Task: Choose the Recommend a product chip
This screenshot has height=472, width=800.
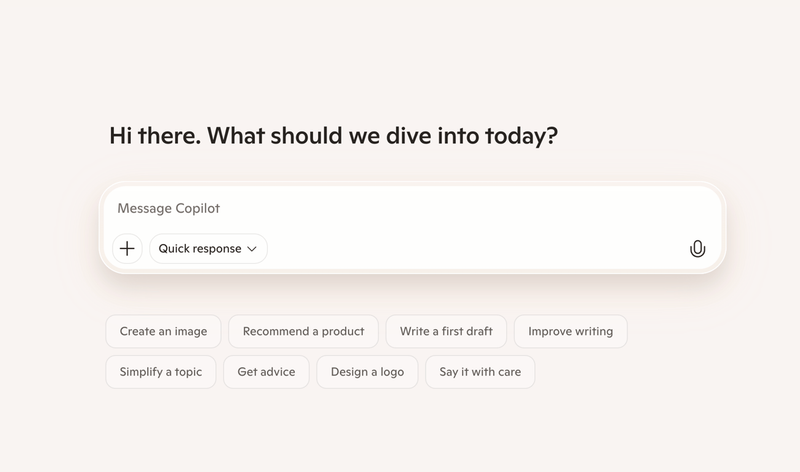Action: [x=303, y=331]
